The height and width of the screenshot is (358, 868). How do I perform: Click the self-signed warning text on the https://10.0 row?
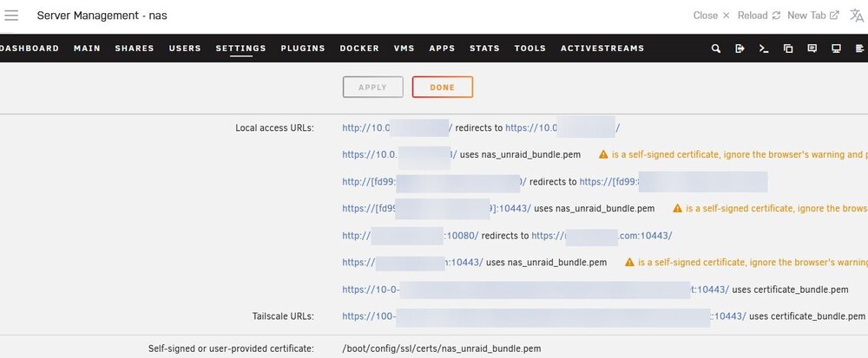tap(740, 154)
